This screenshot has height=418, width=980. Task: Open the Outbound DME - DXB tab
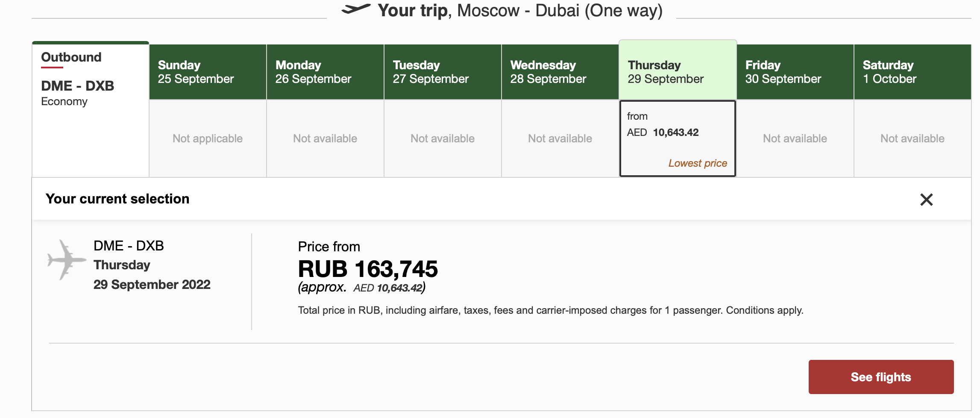click(x=91, y=109)
